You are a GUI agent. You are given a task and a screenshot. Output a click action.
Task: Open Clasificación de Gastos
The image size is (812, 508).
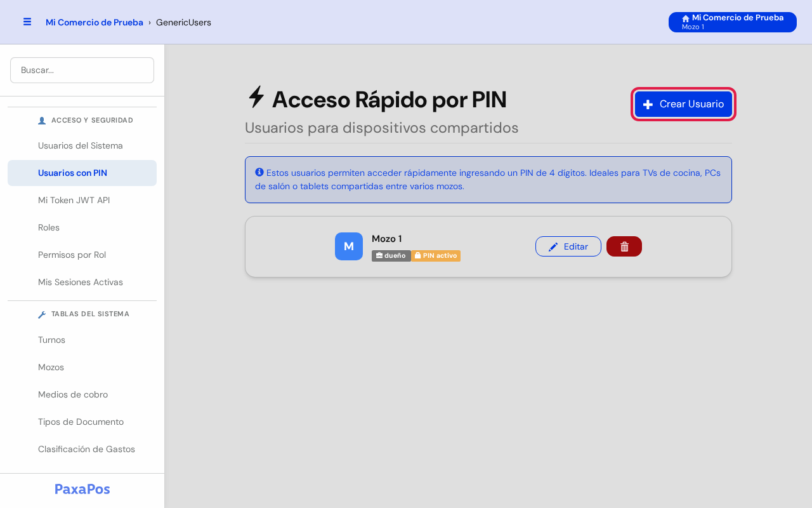coord(82,449)
